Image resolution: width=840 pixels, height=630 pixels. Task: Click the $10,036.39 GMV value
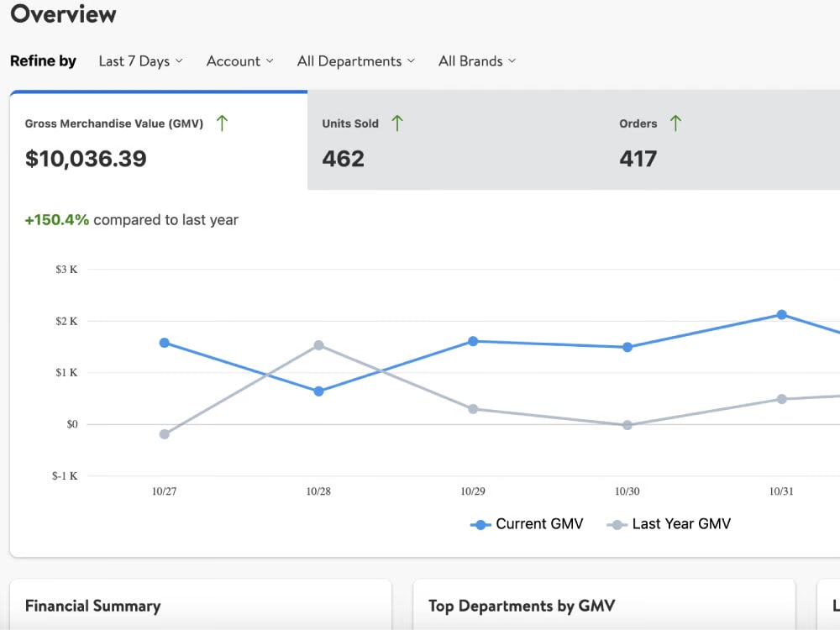86,159
